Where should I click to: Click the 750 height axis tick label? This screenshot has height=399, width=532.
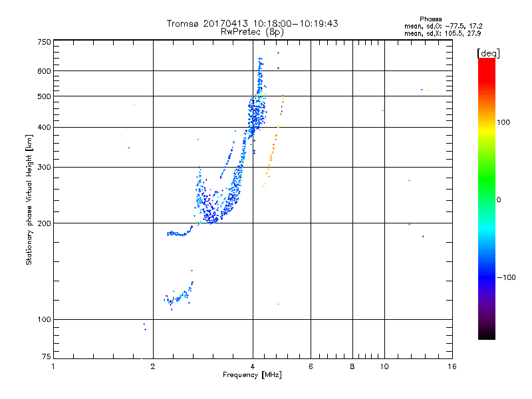[x=44, y=42]
